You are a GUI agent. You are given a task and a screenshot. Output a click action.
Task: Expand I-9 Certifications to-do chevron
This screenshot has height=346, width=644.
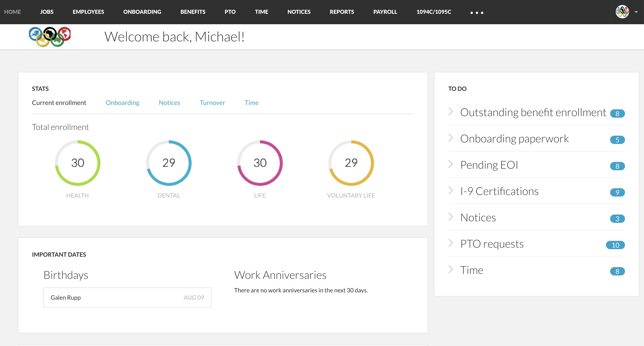tap(451, 191)
